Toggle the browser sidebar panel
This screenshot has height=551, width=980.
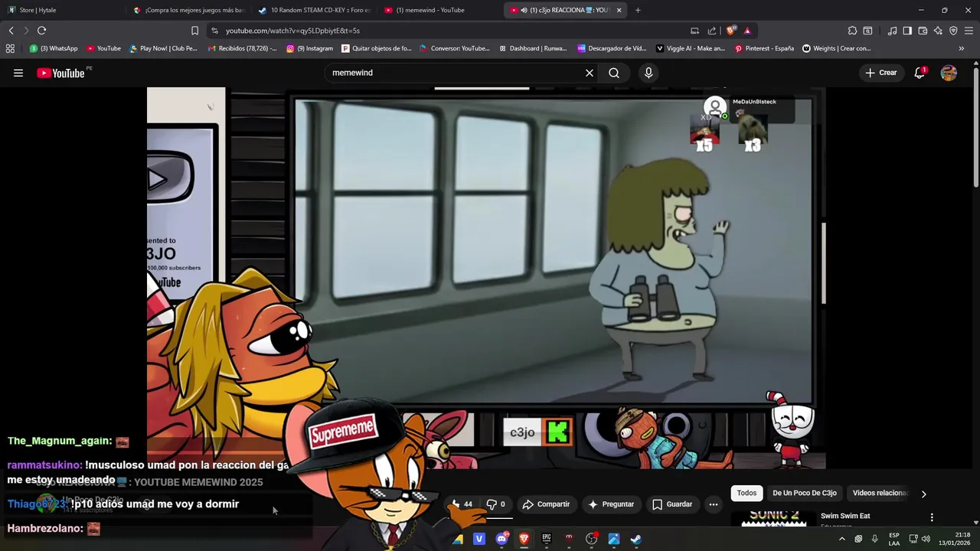(907, 31)
